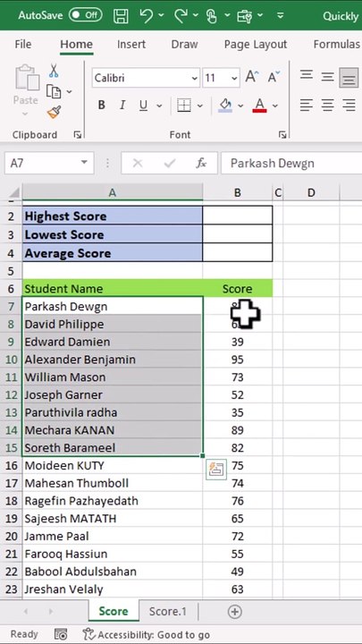Select row 19 header

[x=12, y=518]
